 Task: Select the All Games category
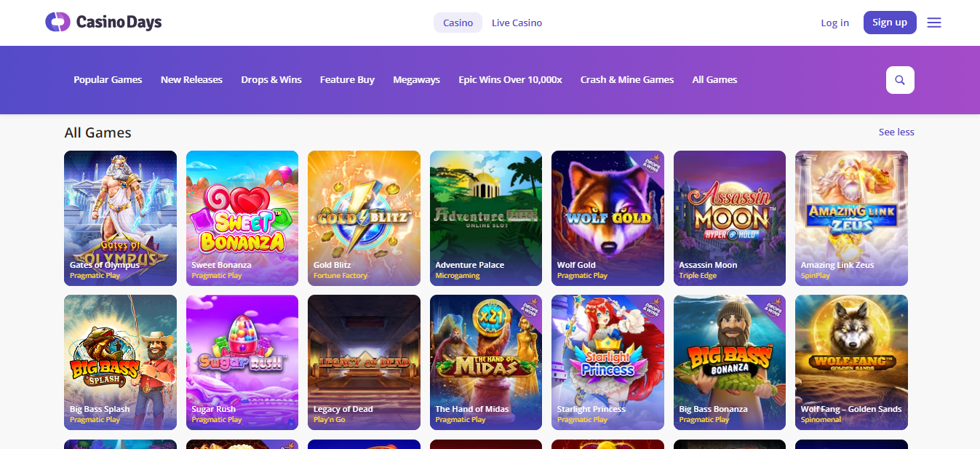click(x=714, y=80)
